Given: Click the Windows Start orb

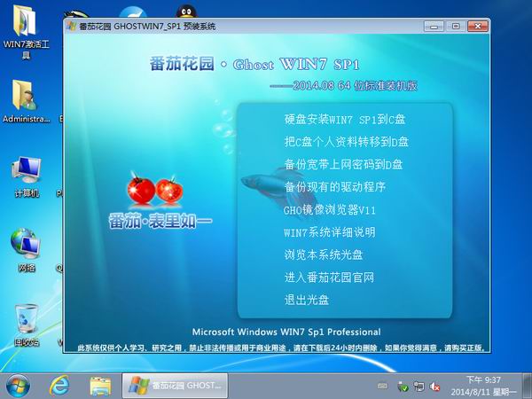Looking at the screenshot, I should pos(18,386).
